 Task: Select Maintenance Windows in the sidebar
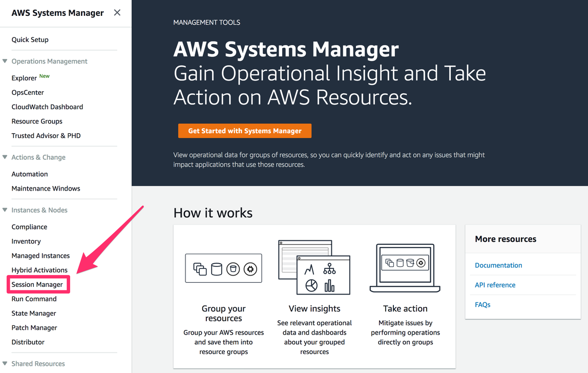click(x=46, y=189)
